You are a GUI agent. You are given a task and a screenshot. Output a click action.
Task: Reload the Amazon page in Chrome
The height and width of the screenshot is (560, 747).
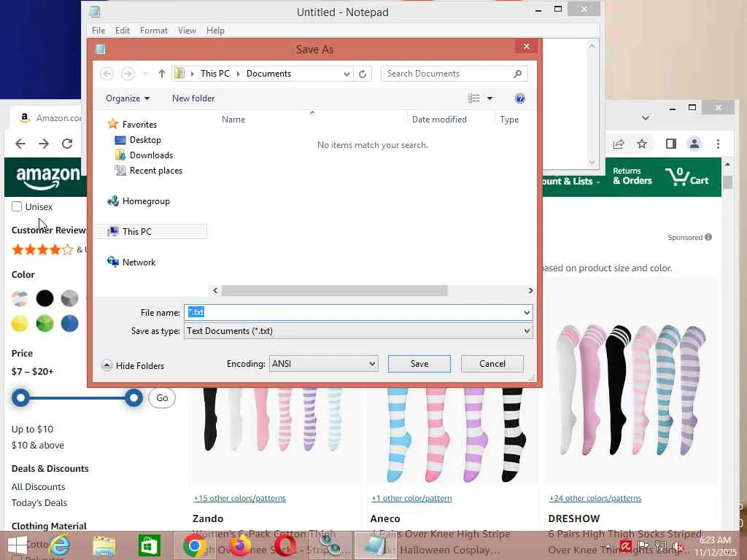67,144
